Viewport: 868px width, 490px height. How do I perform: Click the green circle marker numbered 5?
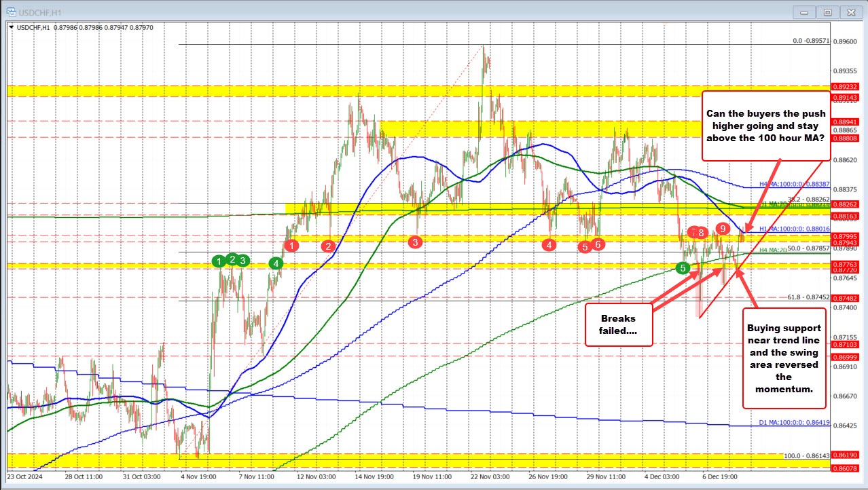pyautogui.click(x=683, y=268)
